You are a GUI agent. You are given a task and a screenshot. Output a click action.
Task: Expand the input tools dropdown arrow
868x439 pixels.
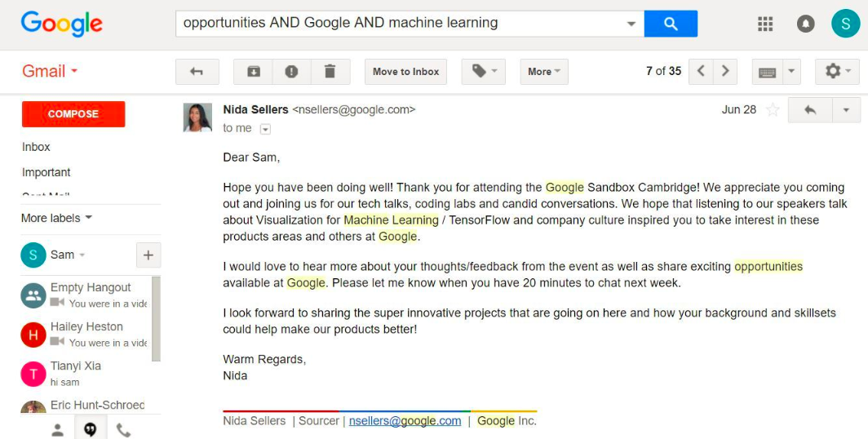(791, 72)
